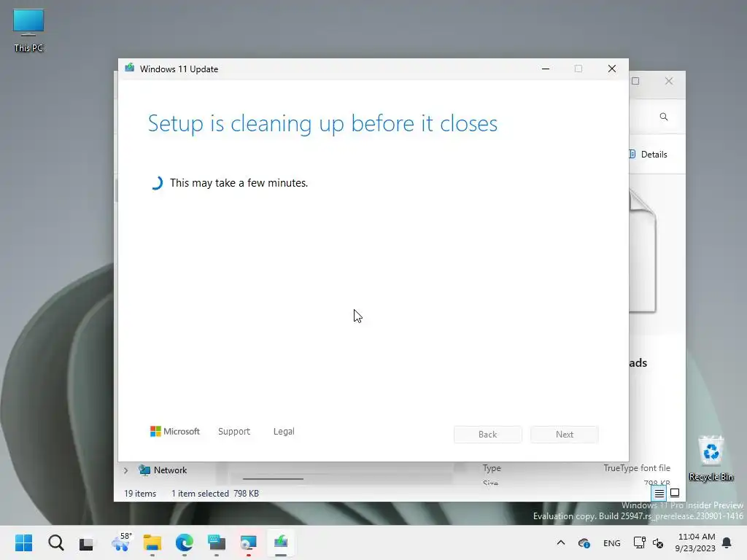Screen dimensions: 747x560
Task: Click '1 item selected 798 KB' status text
Action: point(215,494)
